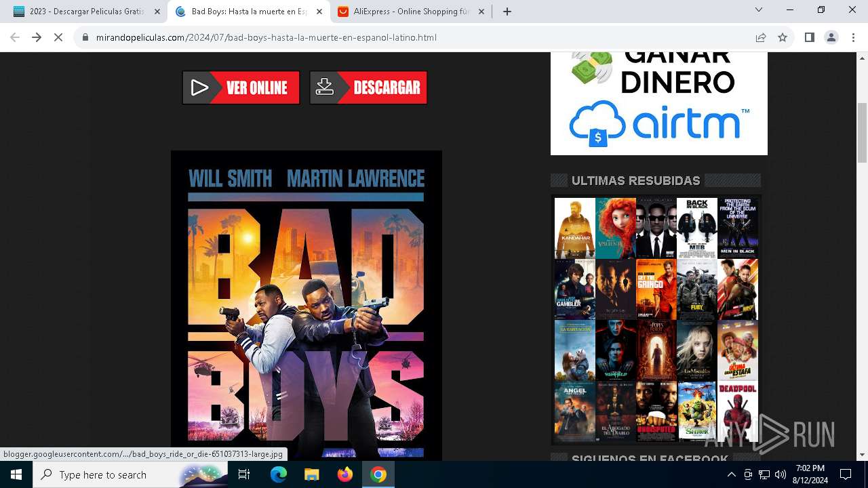Open the Get the Gringo poster
Image resolution: width=868 pixels, height=488 pixels.
656,289
